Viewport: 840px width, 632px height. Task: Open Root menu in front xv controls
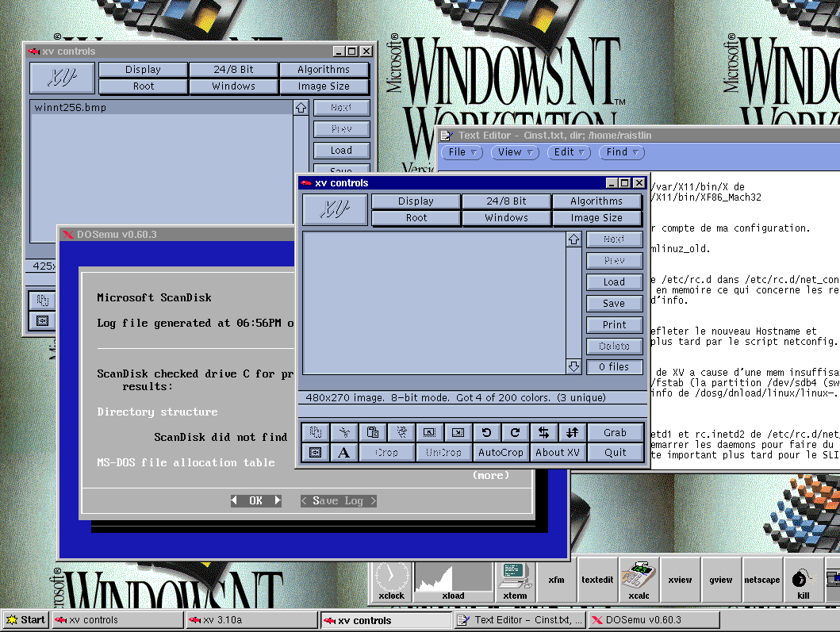[416, 218]
